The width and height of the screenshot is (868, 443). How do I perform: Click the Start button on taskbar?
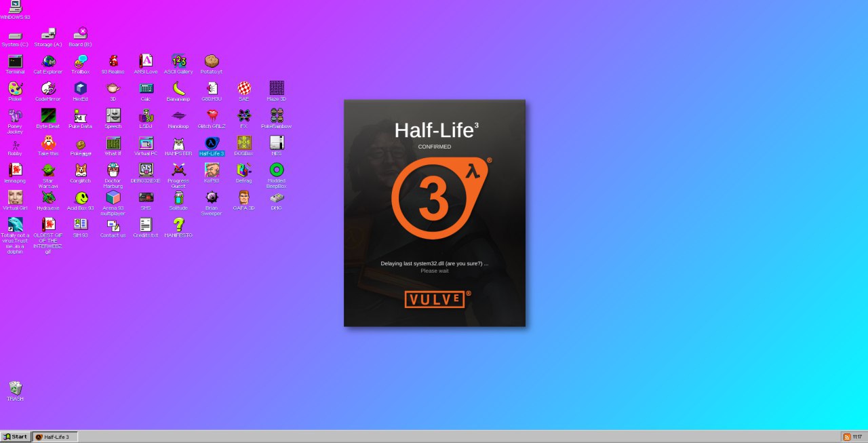tap(16, 437)
